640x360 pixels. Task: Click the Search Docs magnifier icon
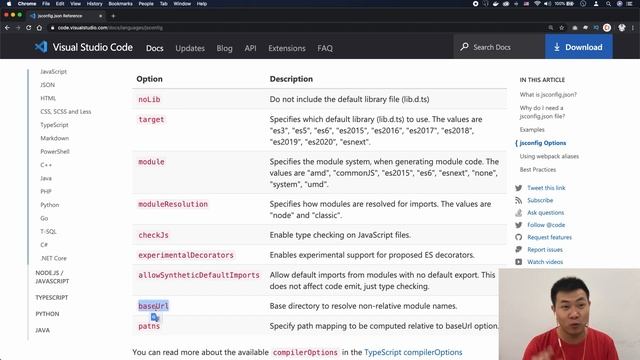click(x=464, y=47)
